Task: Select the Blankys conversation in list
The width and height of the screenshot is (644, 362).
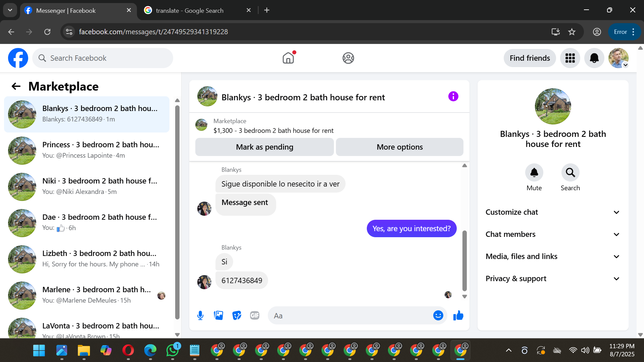Action: [87, 114]
